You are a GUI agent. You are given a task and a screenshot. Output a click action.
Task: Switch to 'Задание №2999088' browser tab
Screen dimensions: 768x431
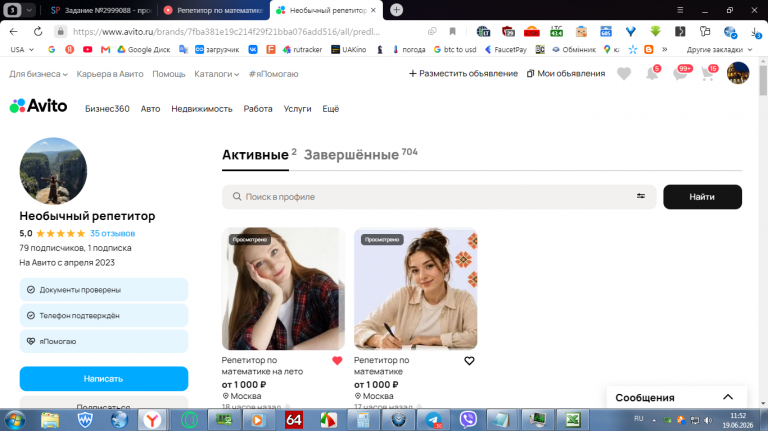click(x=100, y=10)
